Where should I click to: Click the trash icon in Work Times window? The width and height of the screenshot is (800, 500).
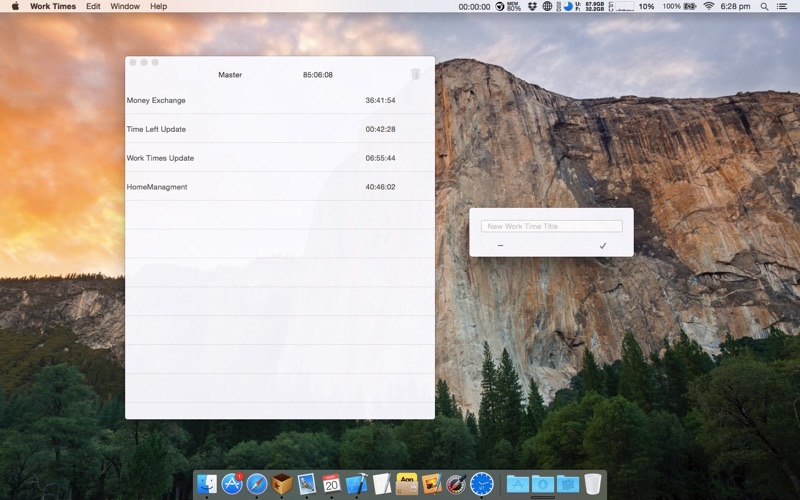[x=415, y=74]
